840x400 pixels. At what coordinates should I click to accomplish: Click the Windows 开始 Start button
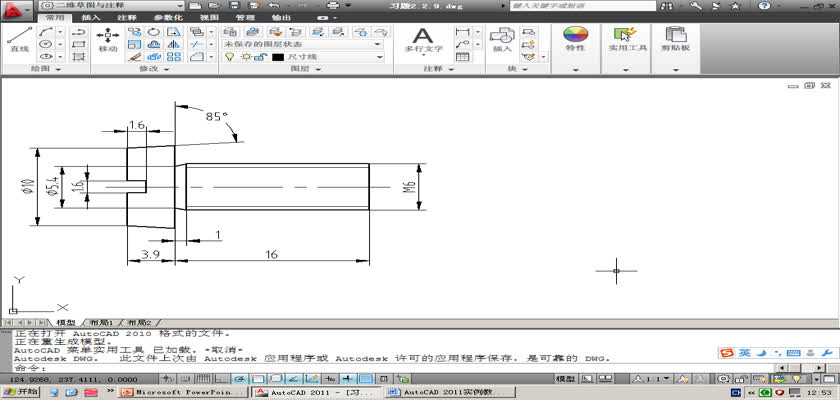(20, 393)
